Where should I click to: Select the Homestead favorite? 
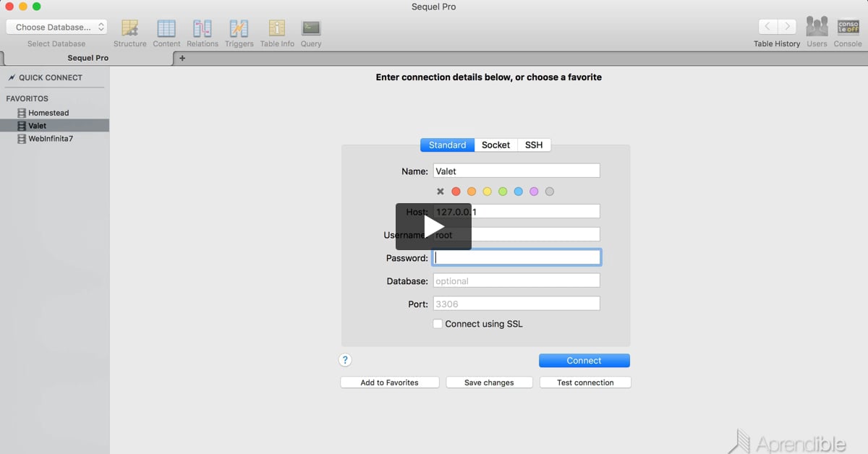tap(48, 113)
